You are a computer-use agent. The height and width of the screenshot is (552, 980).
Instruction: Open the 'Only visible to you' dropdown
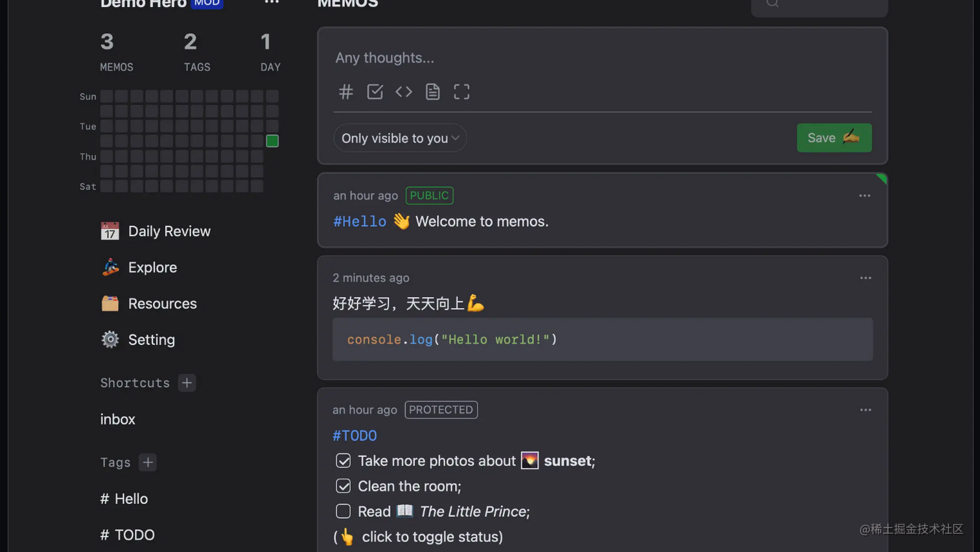click(399, 138)
